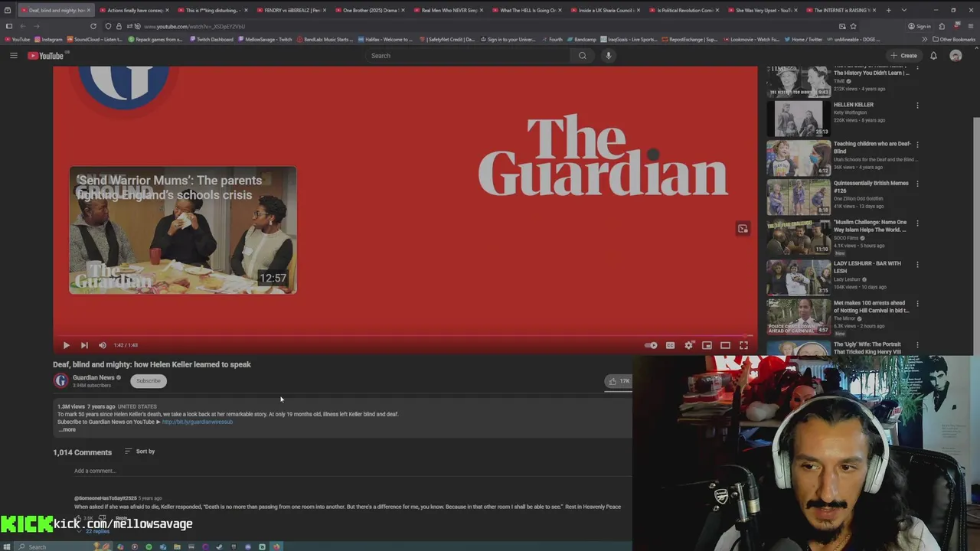Toggle the autoplay switch in player
Viewport: 980px width, 551px height.
(x=651, y=345)
